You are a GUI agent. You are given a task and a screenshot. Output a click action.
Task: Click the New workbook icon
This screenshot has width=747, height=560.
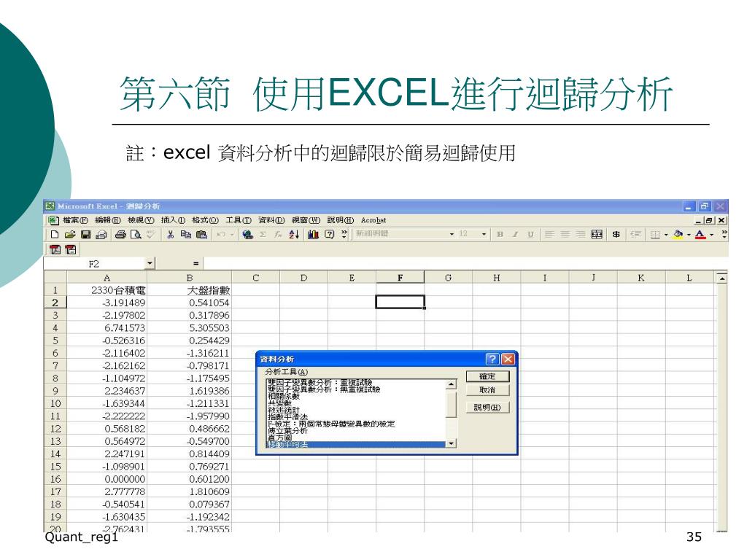coord(54,234)
